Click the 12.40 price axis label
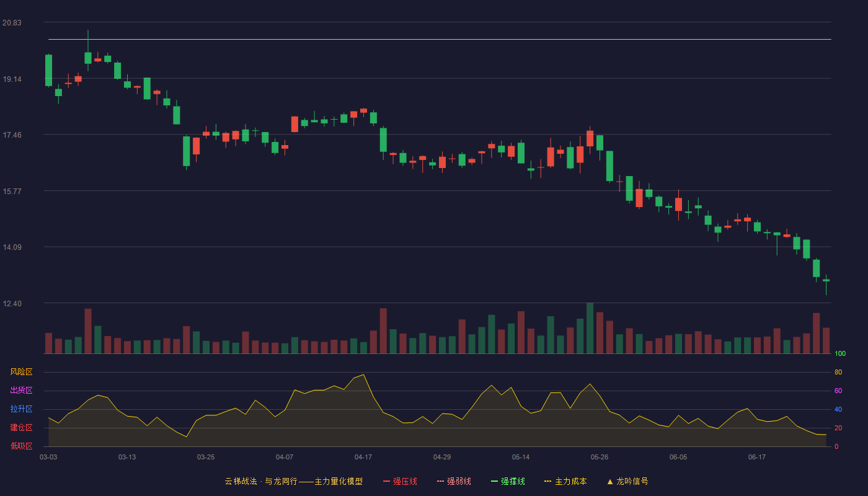Viewport: 868px width, 496px height. (x=12, y=304)
